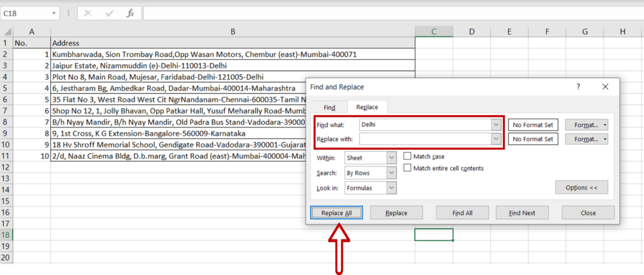644x275 pixels.
Task: Open the Replace with history dropdown
Action: [x=497, y=139]
